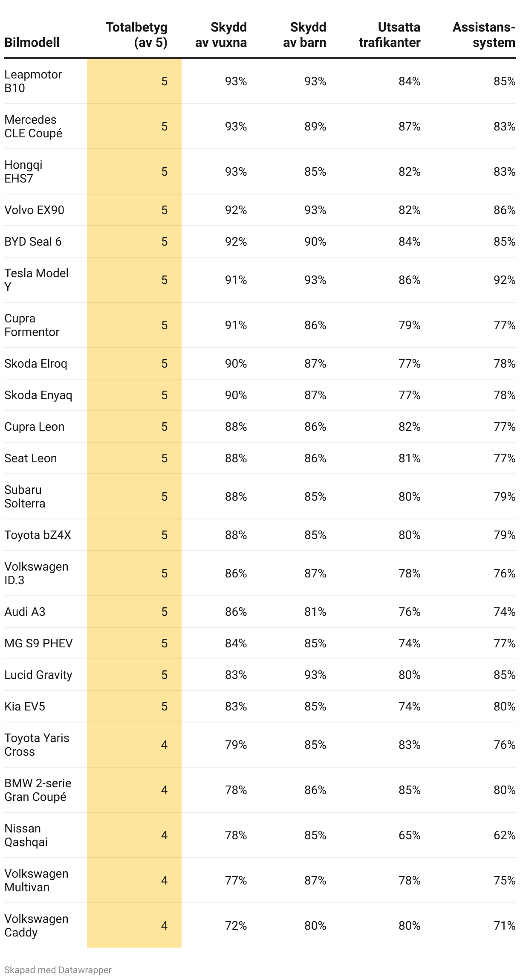Sort by Totalbetyg (av 5) column header

[136, 35]
